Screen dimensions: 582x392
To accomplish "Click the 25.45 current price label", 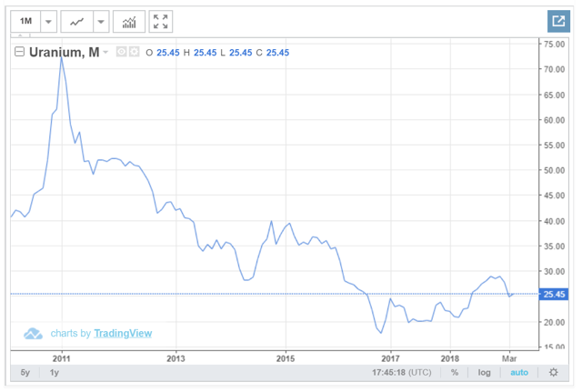I will [554, 295].
